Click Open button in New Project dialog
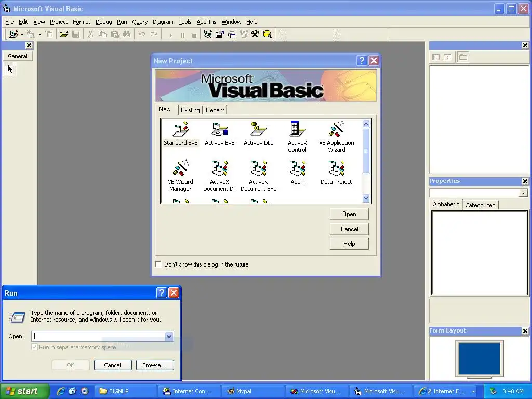Screen dimensions: 532x399 click(x=349, y=214)
